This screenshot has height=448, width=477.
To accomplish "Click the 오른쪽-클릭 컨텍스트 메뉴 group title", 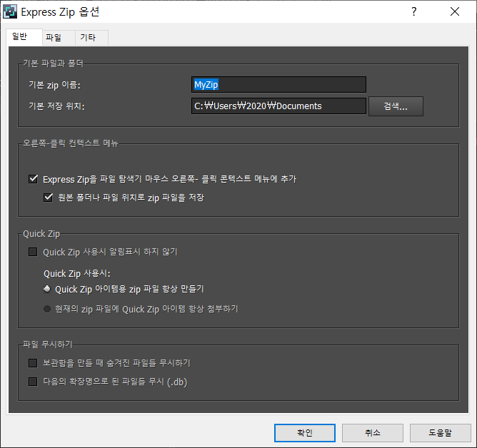I will [71, 143].
